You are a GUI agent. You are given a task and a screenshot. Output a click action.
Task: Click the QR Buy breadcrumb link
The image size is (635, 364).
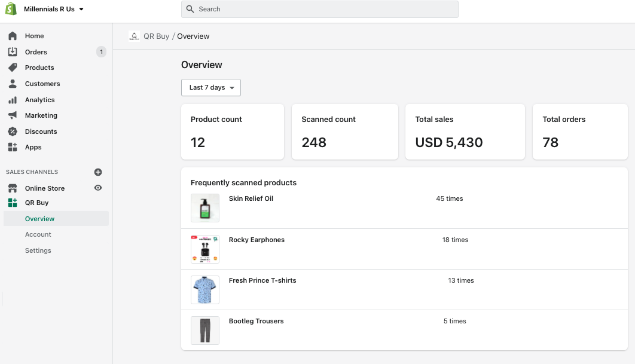coord(156,36)
